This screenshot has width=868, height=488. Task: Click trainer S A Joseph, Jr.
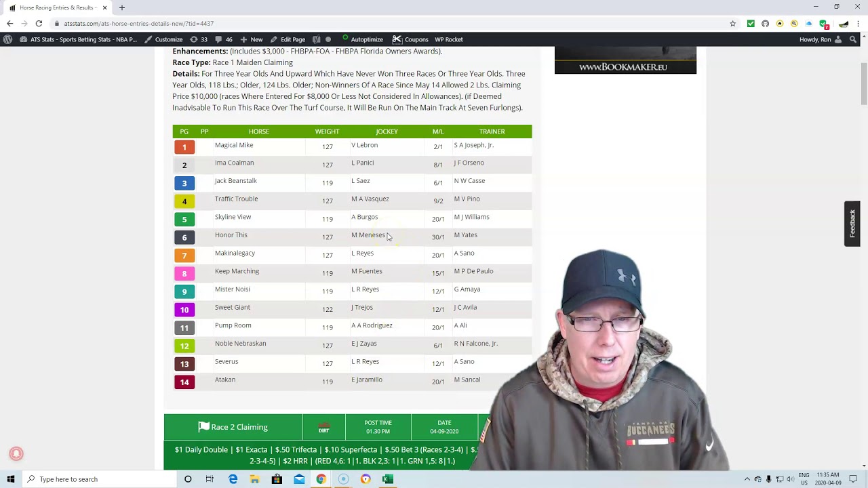(473, 145)
